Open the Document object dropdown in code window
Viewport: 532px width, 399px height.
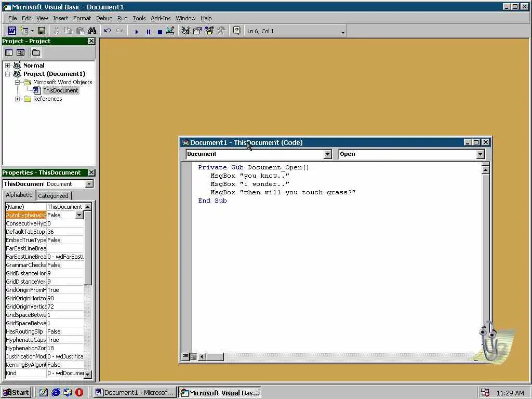click(x=327, y=154)
